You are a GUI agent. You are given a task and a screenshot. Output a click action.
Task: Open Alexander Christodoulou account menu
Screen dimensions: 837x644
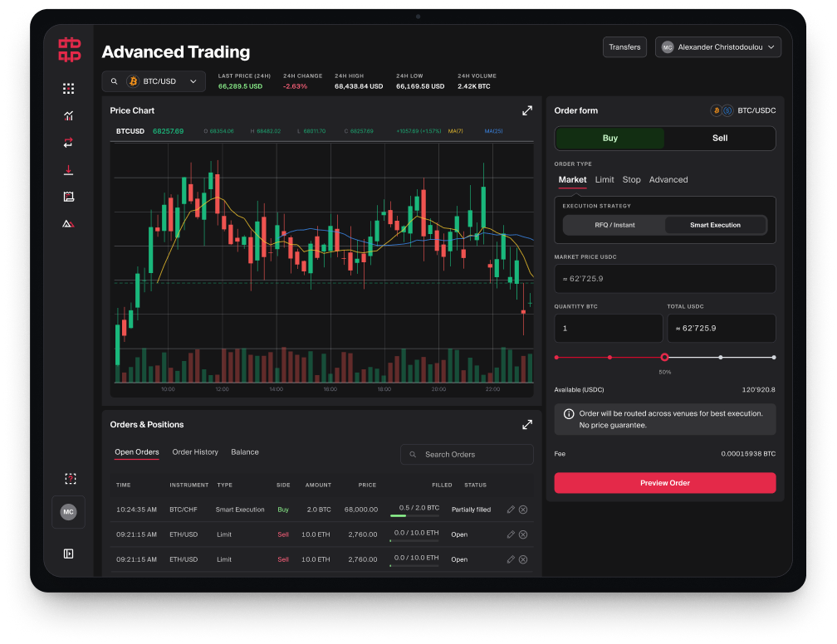click(x=718, y=47)
